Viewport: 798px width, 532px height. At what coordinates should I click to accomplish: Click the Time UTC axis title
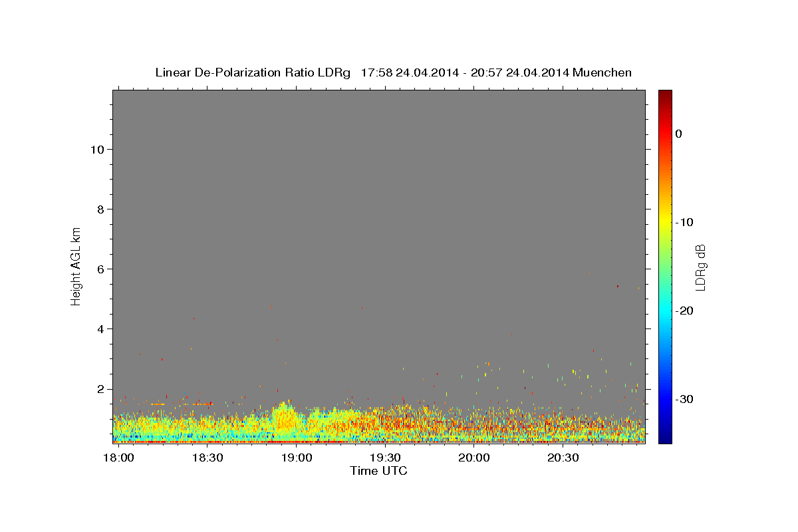tap(378, 471)
